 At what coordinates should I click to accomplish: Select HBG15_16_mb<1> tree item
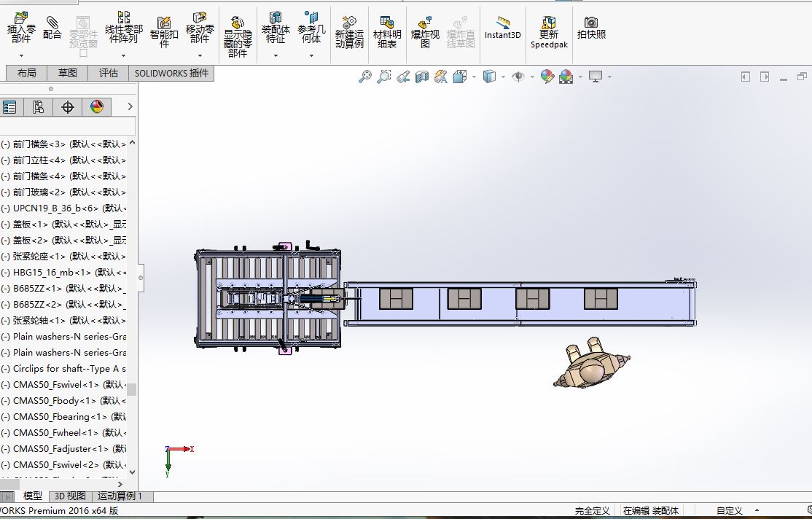63,273
